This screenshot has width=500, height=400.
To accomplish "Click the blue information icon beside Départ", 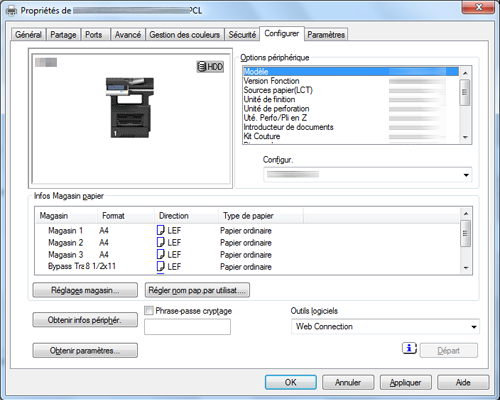I will pyautogui.click(x=409, y=348).
